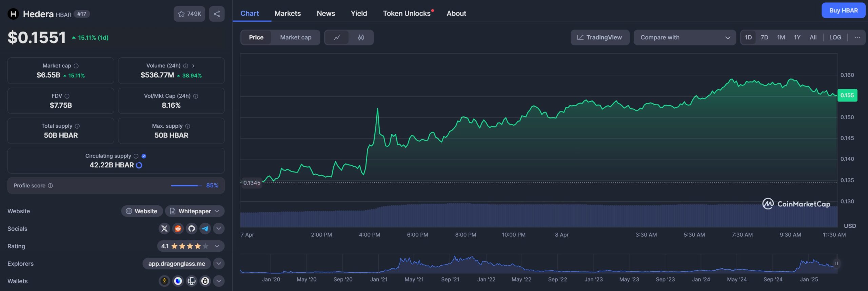
Task: Select the All time range
Action: [813, 37]
